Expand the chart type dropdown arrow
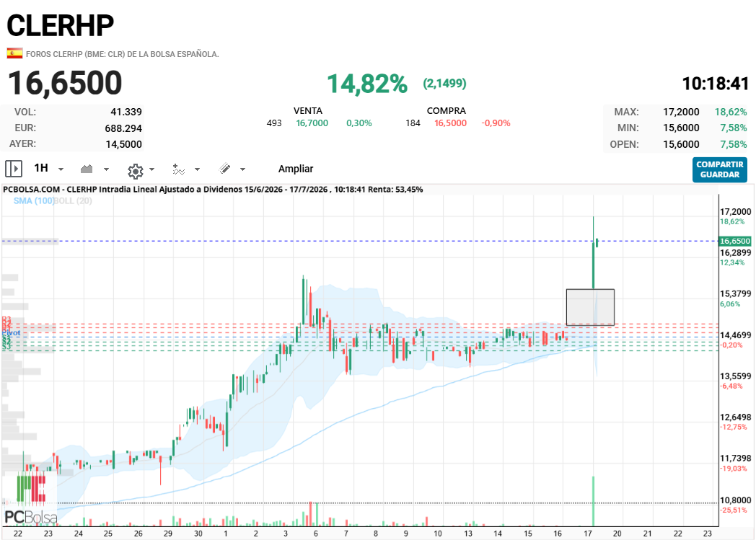This screenshot has width=756, height=540. pyautogui.click(x=107, y=169)
